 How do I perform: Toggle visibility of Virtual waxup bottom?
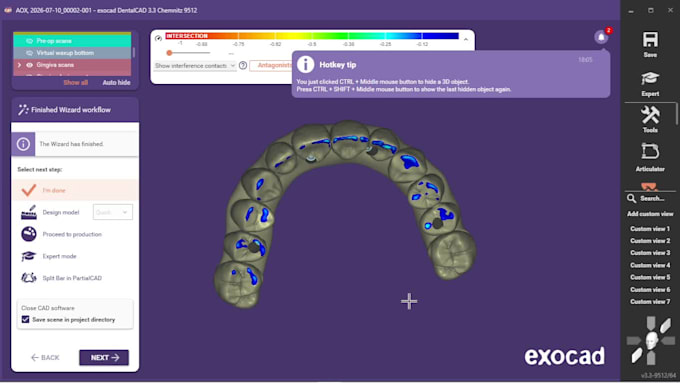29,53
